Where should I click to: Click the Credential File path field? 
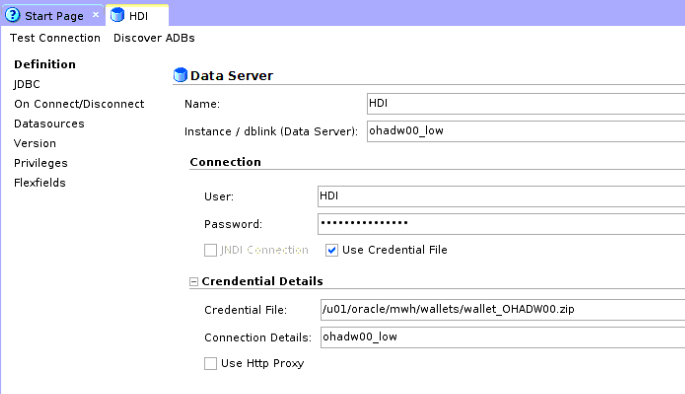[502, 310]
